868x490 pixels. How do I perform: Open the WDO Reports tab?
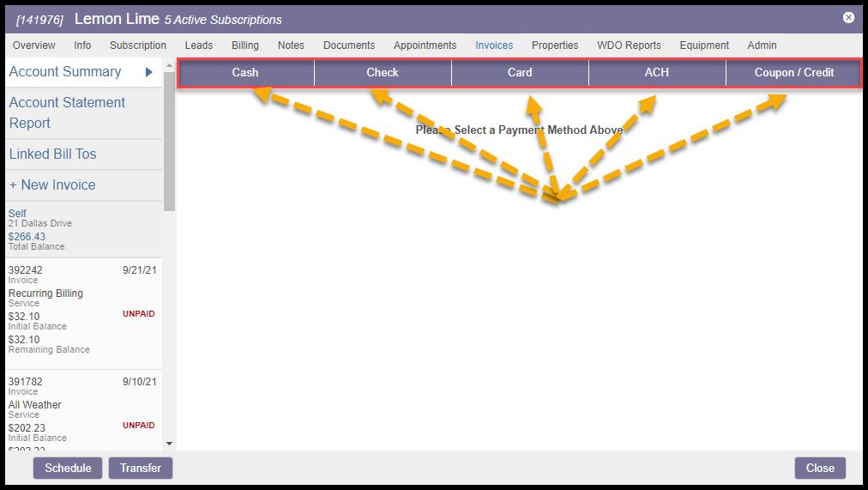(x=629, y=45)
